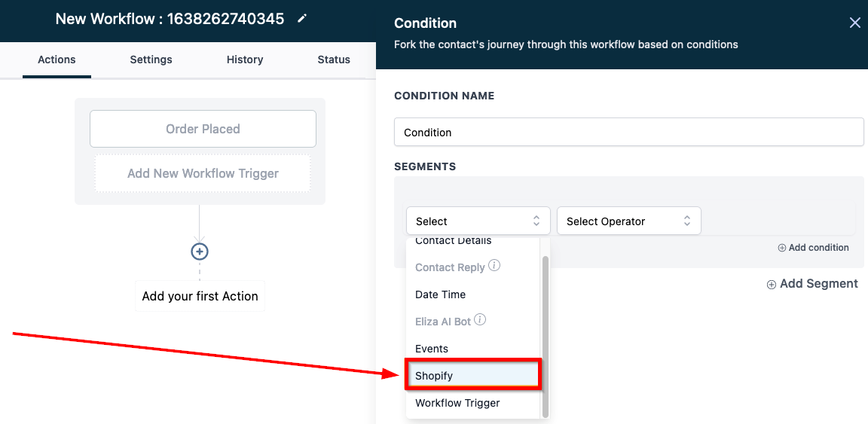Click the plus icon next to Add condition
The height and width of the screenshot is (424, 868).
tap(781, 248)
